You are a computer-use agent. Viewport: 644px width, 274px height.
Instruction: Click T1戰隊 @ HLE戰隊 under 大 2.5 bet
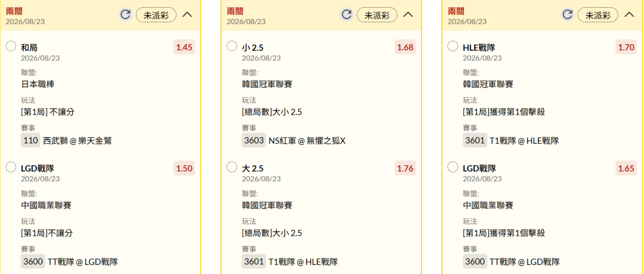303,261
